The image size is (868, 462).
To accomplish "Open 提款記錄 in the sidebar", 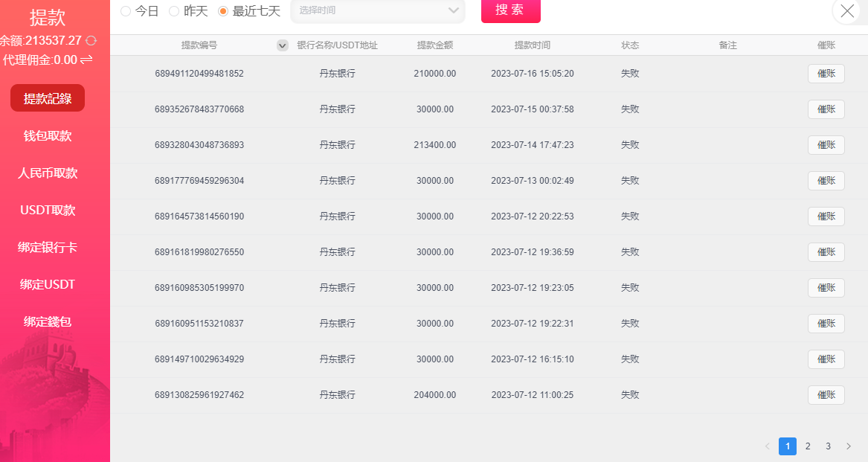I will pos(48,98).
